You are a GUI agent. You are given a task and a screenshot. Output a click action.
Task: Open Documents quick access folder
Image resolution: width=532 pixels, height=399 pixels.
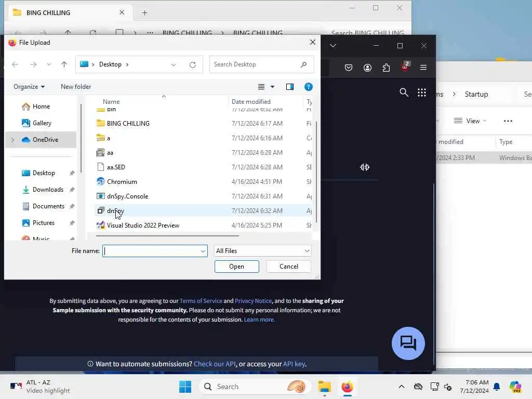point(48,206)
